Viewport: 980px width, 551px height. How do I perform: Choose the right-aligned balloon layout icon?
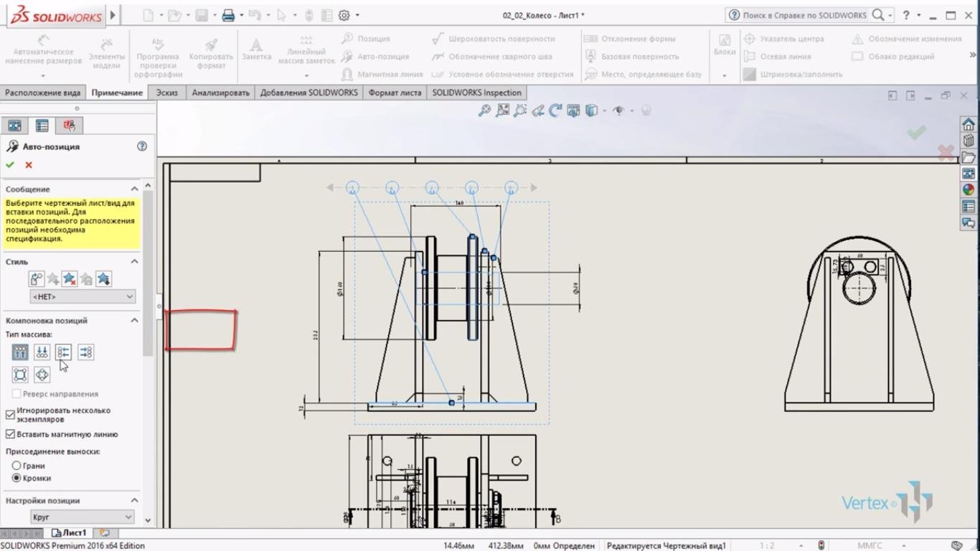[85, 352]
